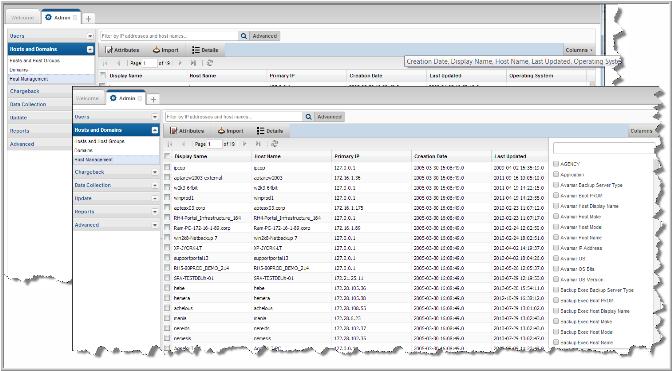Open Hosts and Host Groups in front sidebar

tap(99, 141)
